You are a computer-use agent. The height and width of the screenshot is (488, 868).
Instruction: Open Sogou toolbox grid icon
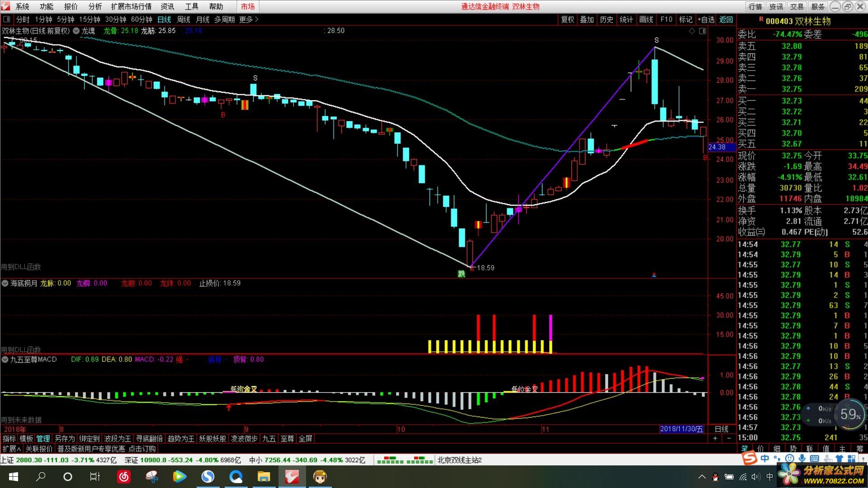(x=852, y=459)
